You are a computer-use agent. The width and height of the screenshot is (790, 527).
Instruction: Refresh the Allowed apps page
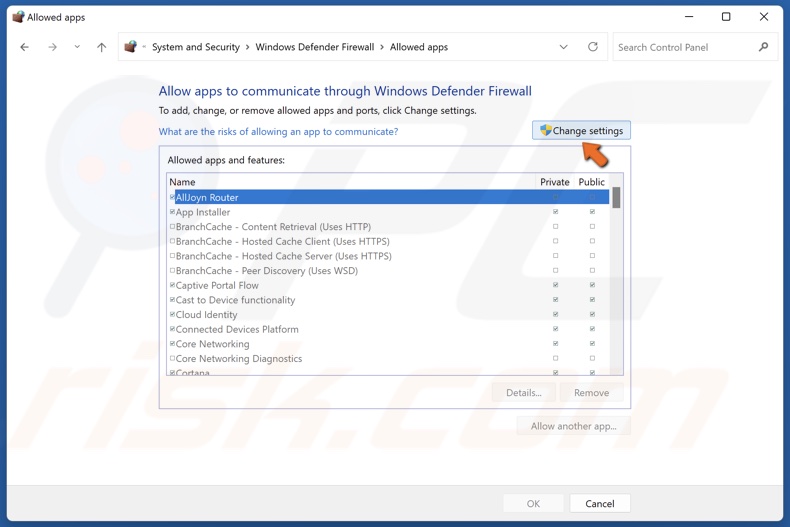593,47
